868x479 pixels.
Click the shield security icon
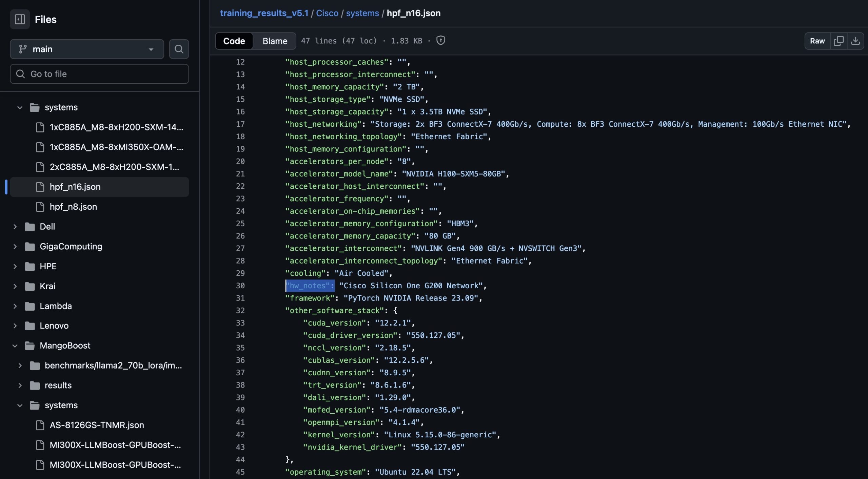[x=440, y=41]
